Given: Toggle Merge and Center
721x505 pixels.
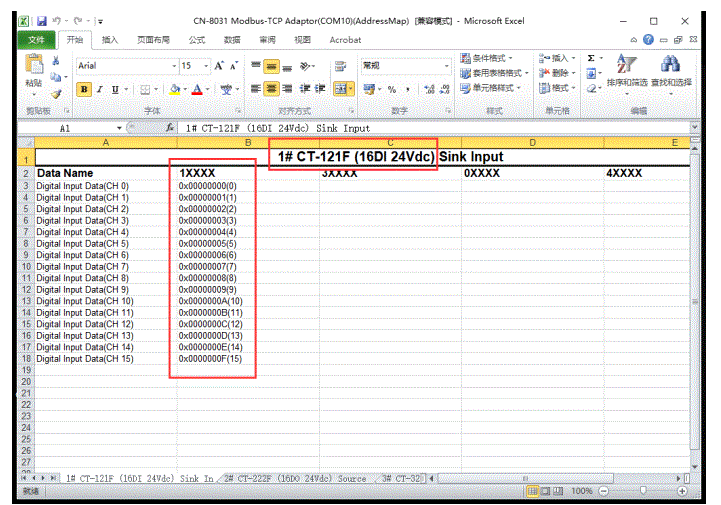Looking at the screenshot, I should [x=341, y=88].
